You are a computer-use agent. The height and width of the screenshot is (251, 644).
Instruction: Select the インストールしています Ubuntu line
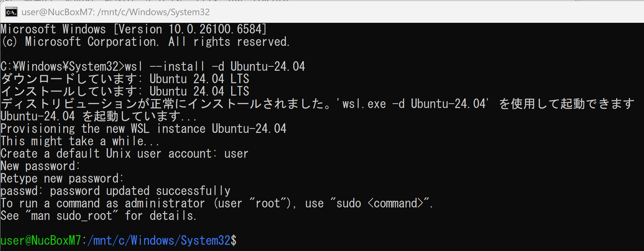tap(125, 91)
